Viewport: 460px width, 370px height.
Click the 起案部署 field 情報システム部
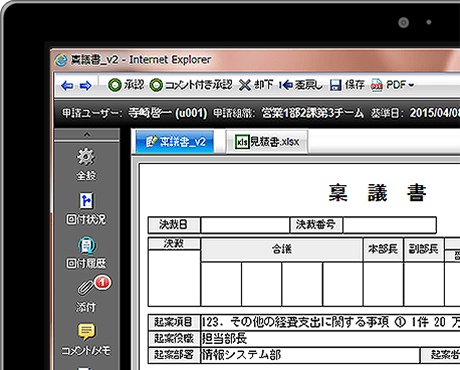click(x=310, y=355)
